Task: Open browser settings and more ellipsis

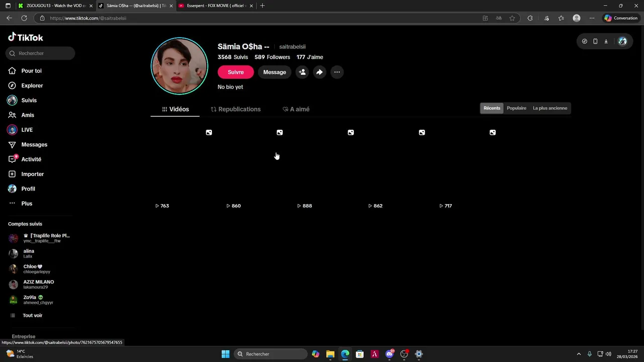Action: coord(592,18)
